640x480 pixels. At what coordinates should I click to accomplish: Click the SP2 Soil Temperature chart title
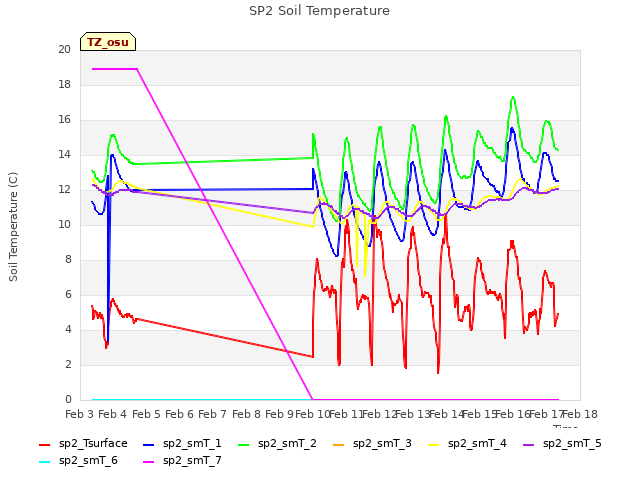coord(319,11)
